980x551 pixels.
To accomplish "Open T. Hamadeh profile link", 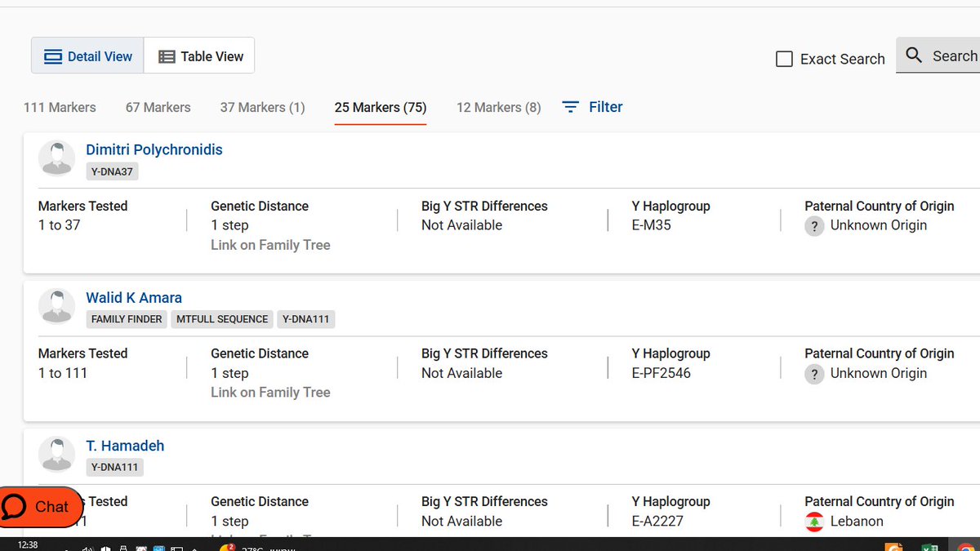I will [125, 446].
